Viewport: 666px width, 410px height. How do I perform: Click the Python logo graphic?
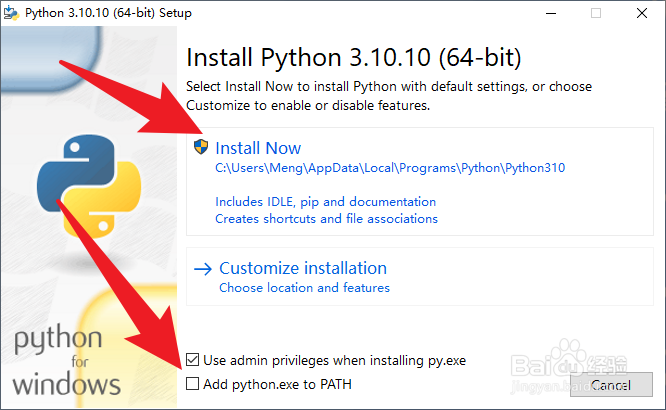[89, 186]
